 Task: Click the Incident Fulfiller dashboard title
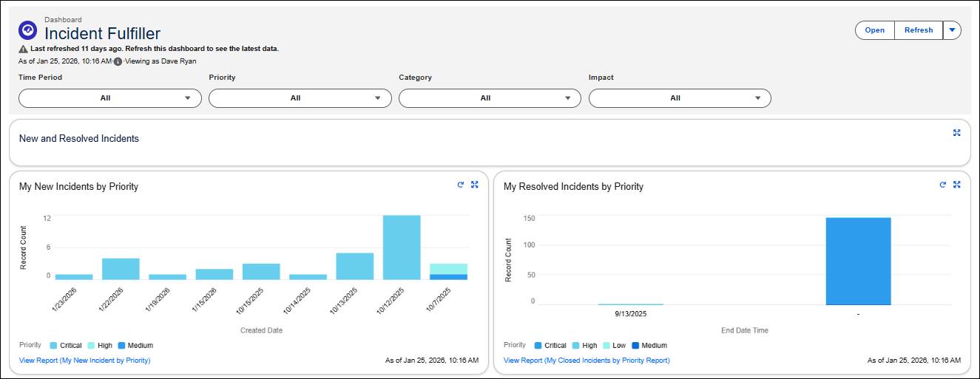pyautogui.click(x=102, y=33)
